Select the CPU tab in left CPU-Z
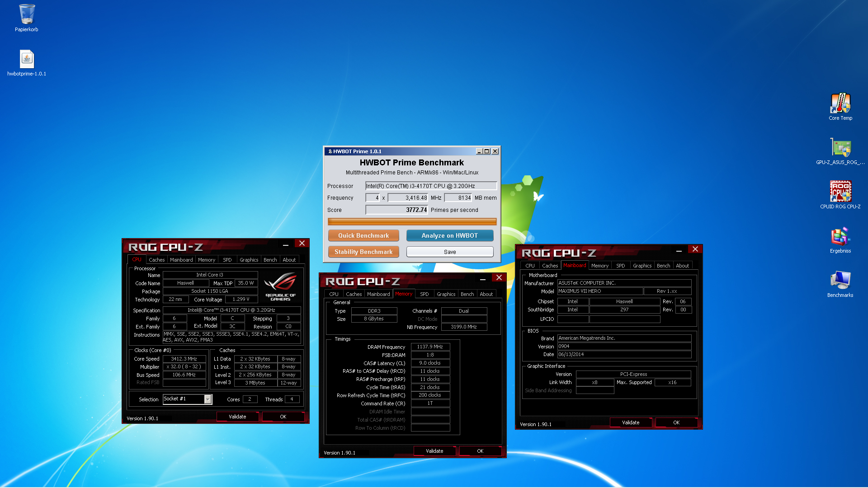Image resolution: width=868 pixels, height=488 pixels. tap(137, 259)
